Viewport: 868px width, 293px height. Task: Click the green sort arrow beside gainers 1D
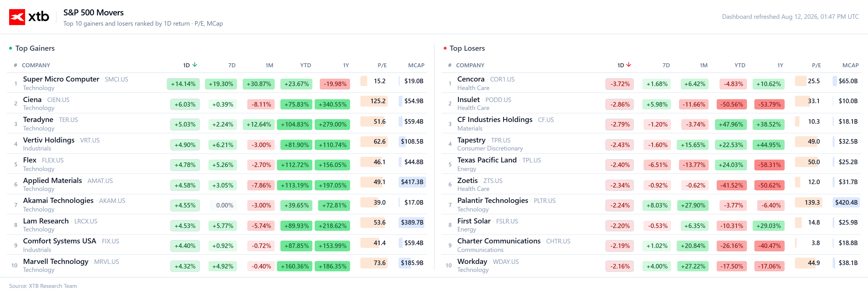point(195,65)
